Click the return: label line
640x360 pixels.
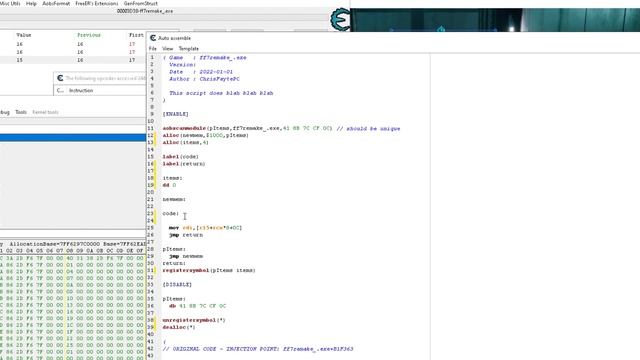click(x=174, y=263)
